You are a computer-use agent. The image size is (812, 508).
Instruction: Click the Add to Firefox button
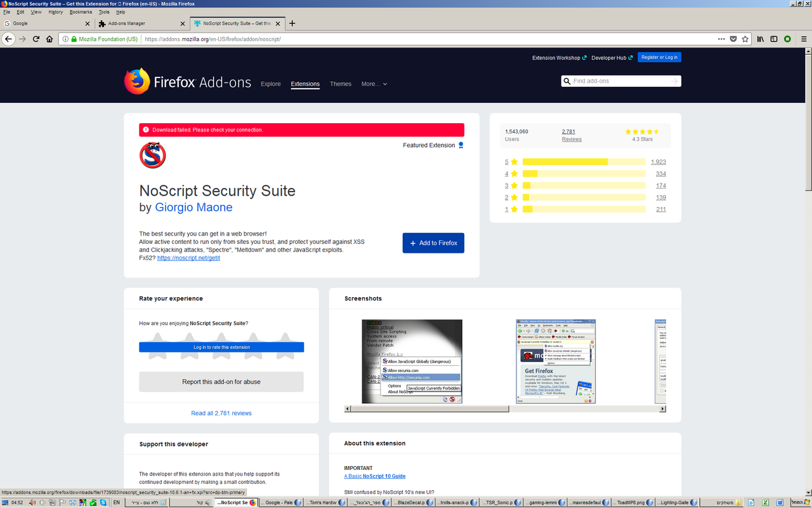433,243
